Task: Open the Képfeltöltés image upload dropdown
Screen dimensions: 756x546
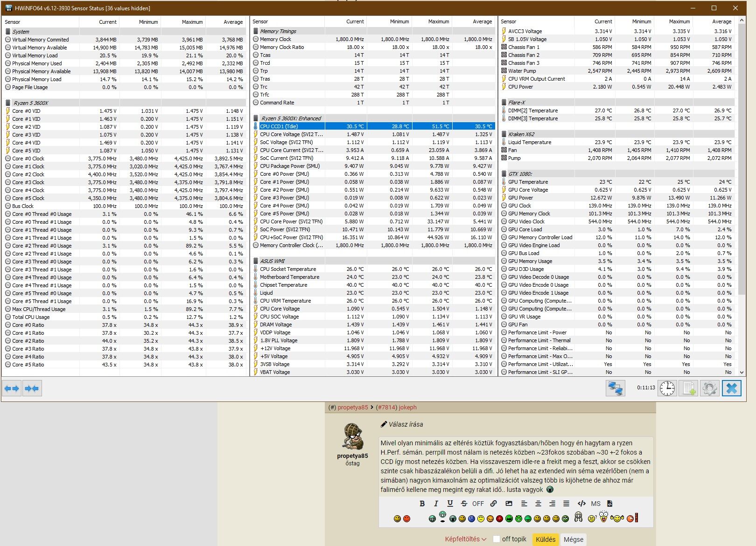Action: 465,539
